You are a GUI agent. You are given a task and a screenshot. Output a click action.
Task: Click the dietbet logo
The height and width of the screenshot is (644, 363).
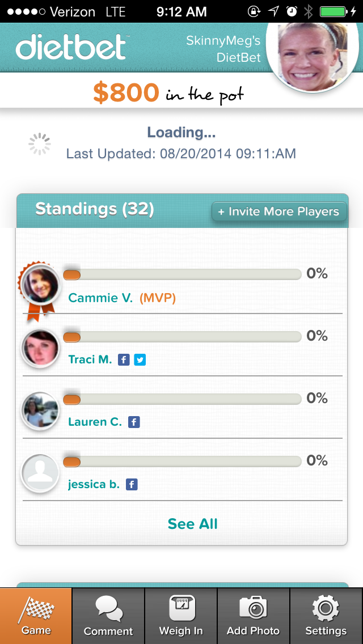(x=71, y=46)
